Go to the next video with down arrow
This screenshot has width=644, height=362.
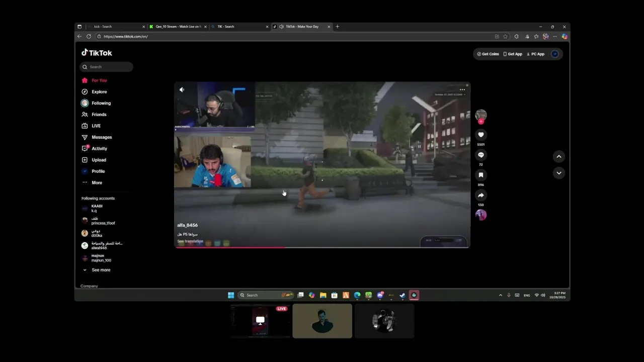click(559, 173)
